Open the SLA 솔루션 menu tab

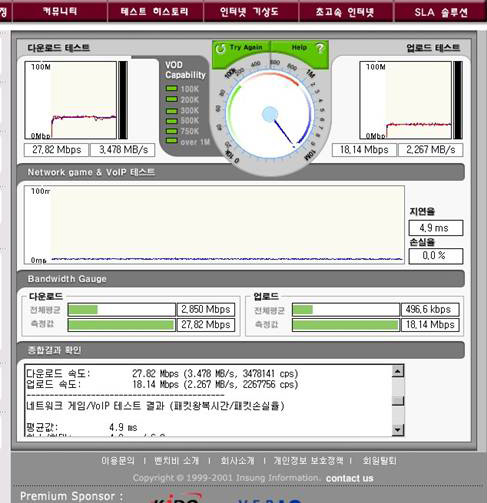[440, 12]
